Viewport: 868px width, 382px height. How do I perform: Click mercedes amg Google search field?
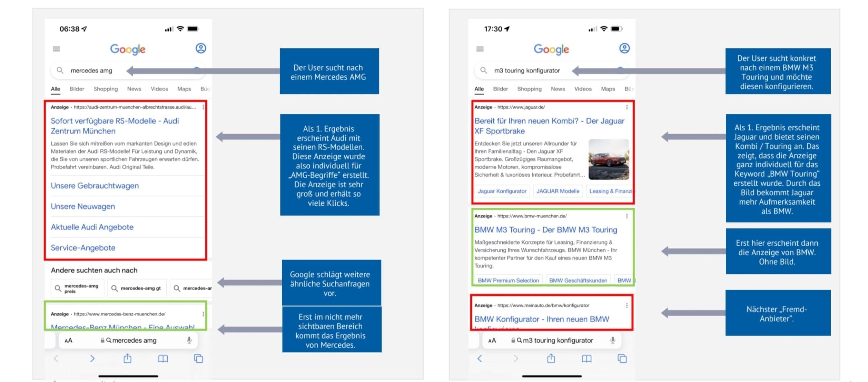click(x=128, y=70)
